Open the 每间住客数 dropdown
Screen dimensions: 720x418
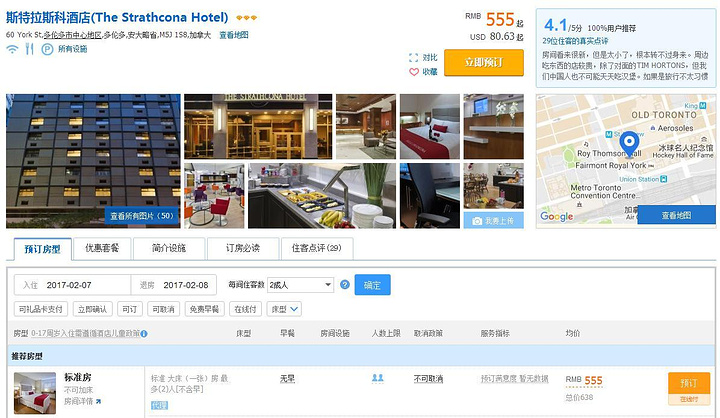(x=300, y=285)
